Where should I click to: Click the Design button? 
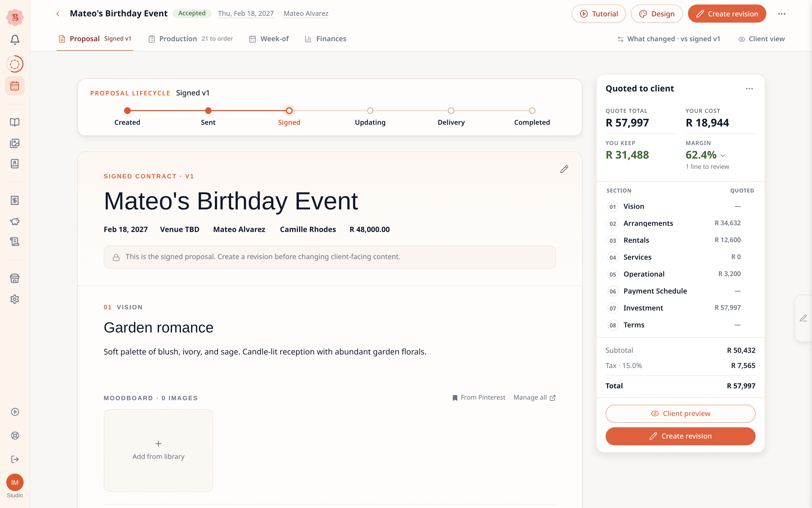[x=657, y=14]
